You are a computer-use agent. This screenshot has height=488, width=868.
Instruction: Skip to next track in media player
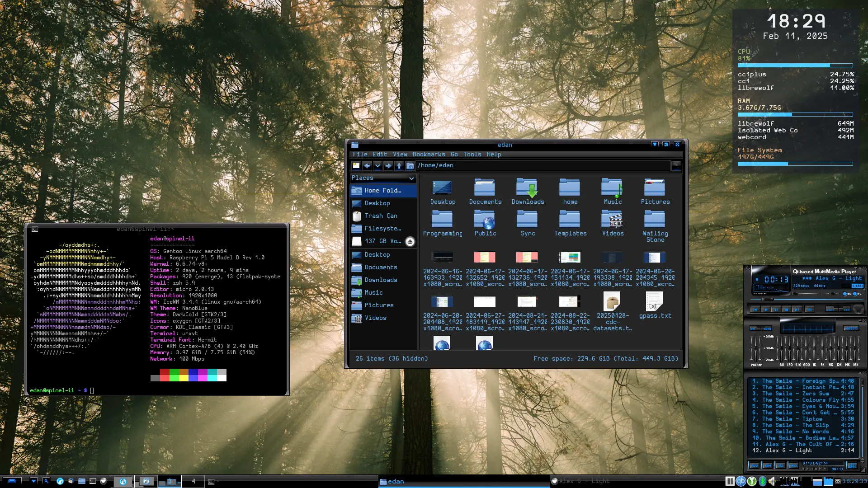click(797, 310)
